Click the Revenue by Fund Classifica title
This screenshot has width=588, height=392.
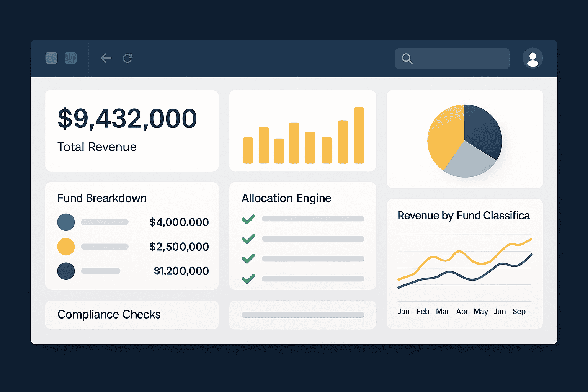[x=464, y=216]
